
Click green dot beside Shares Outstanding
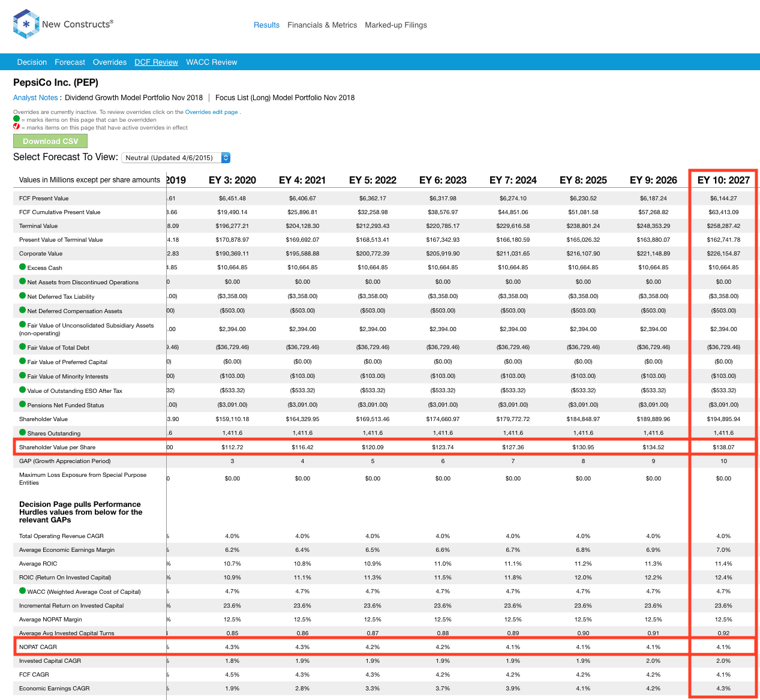tap(23, 432)
